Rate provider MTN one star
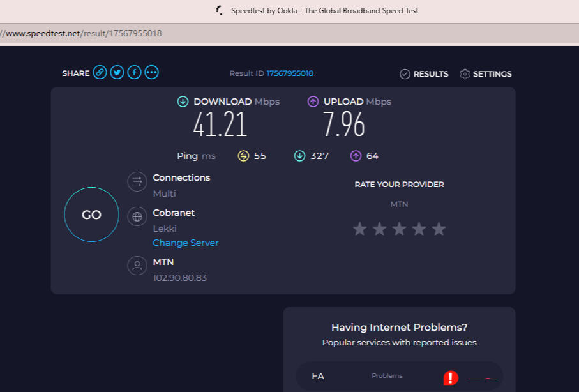579x392 pixels. [x=360, y=229]
